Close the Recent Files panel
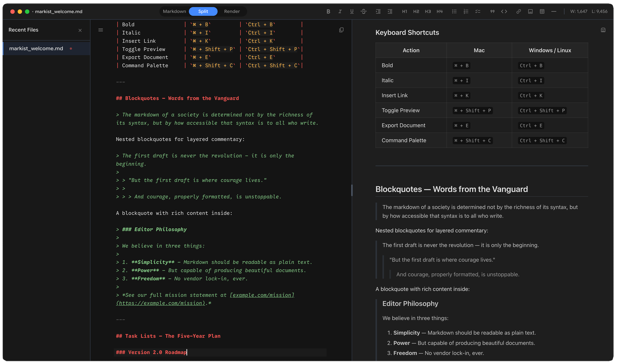The height and width of the screenshot is (364, 617). [x=80, y=30]
